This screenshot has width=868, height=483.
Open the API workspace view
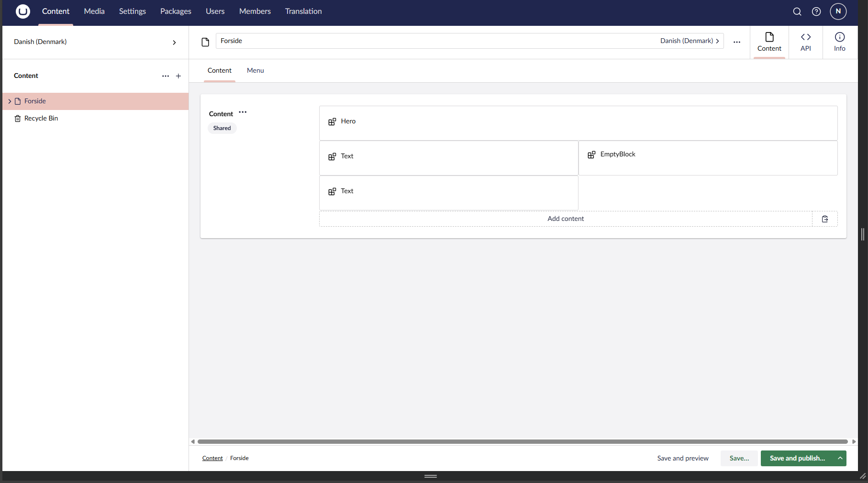click(805, 42)
